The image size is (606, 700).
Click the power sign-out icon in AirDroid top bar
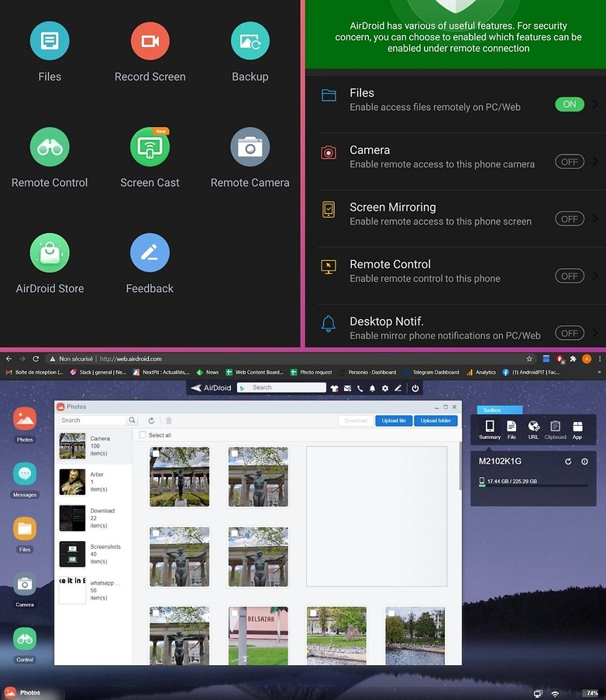[x=415, y=389]
